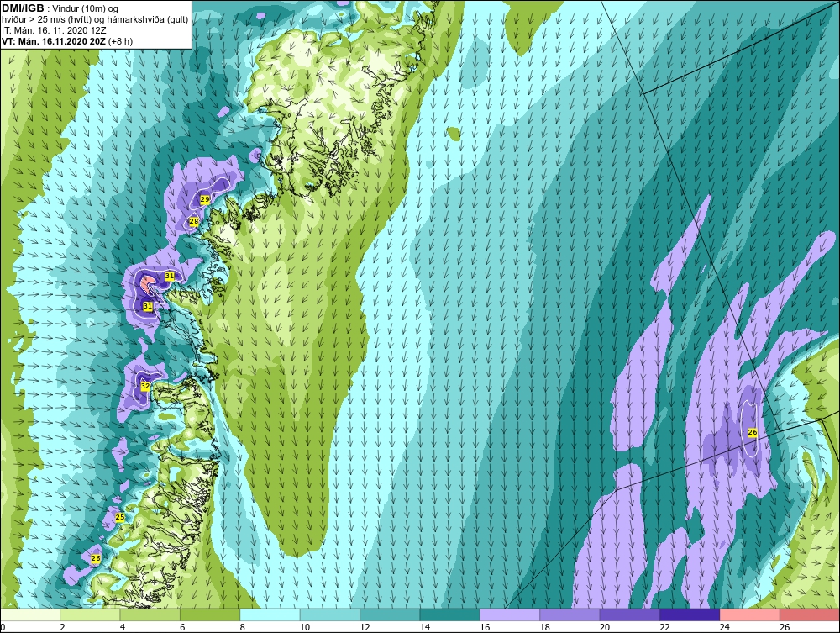The image size is (840, 633).
Task: Click the '(+8 h)' forecast offset text
Action: [x=120, y=40]
